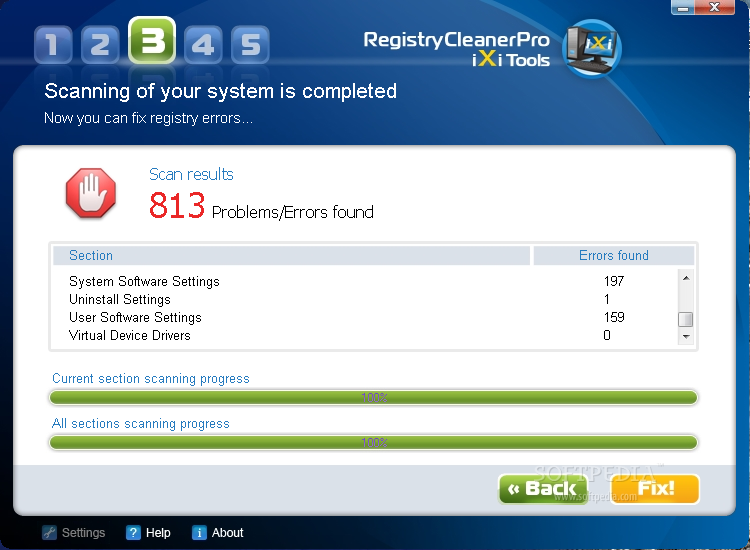
Task: Select the Uninstall Settings row
Action: coord(366,299)
